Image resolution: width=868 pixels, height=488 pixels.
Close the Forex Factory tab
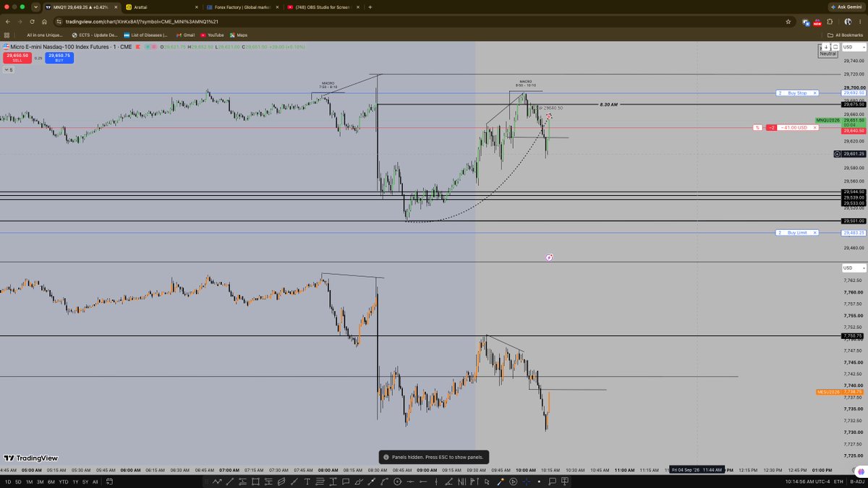(277, 7)
